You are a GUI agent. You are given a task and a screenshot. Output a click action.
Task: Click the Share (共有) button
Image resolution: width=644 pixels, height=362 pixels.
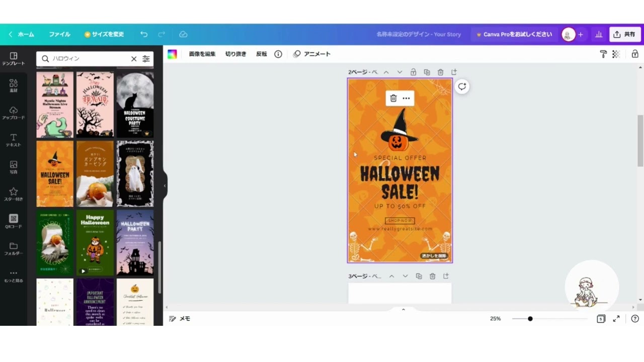click(624, 34)
